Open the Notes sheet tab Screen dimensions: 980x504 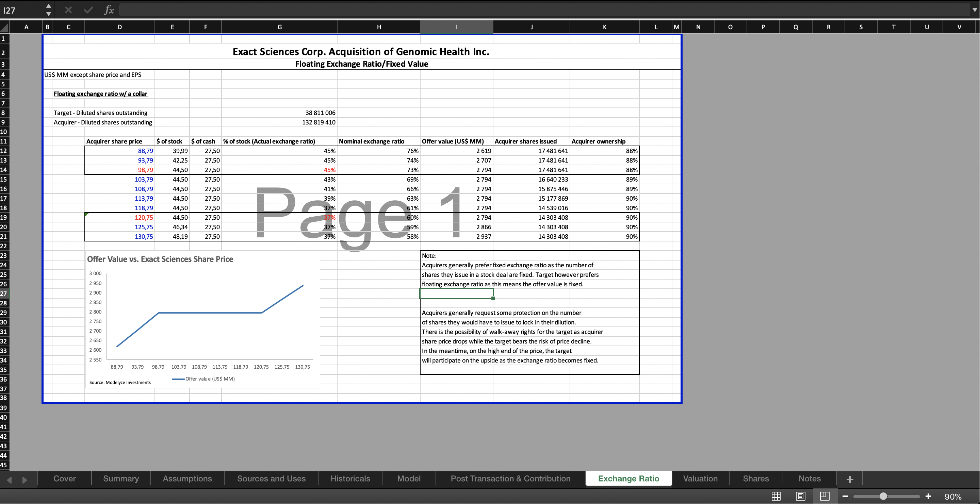click(x=810, y=478)
